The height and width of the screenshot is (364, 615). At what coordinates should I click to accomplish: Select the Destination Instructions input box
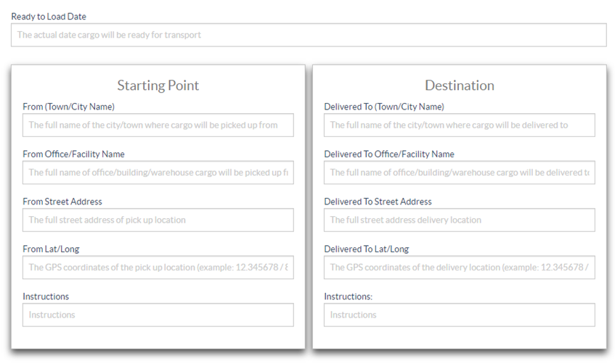pyautogui.click(x=460, y=315)
